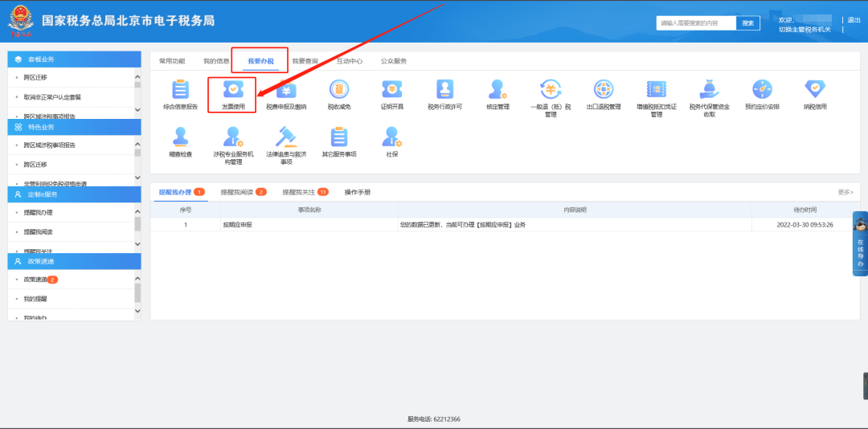The width and height of the screenshot is (868, 429).
Task: Click the 套餐业务 panel header icon
Action: pyautogui.click(x=18, y=59)
